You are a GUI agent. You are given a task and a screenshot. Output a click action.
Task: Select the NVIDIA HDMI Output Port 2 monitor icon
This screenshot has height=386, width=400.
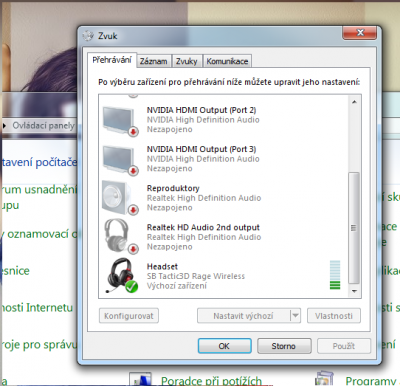119,121
